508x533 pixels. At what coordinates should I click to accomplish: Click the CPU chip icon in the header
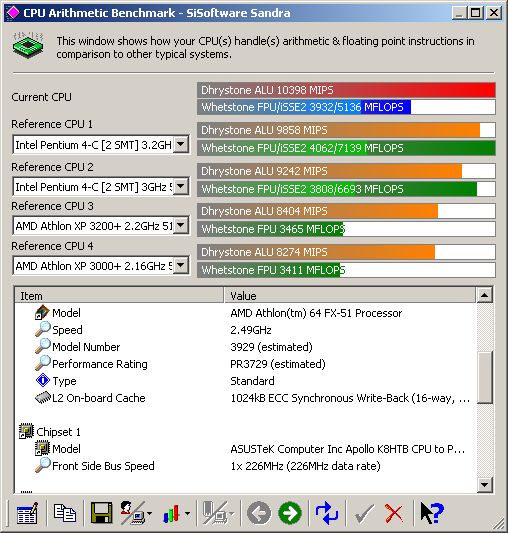tap(28, 45)
